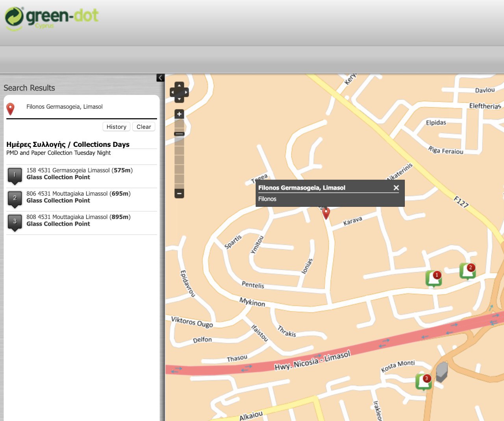504x421 pixels.
Task: Select result 158 4531 Germasogeia Limassol
Action: tap(79, 174)
